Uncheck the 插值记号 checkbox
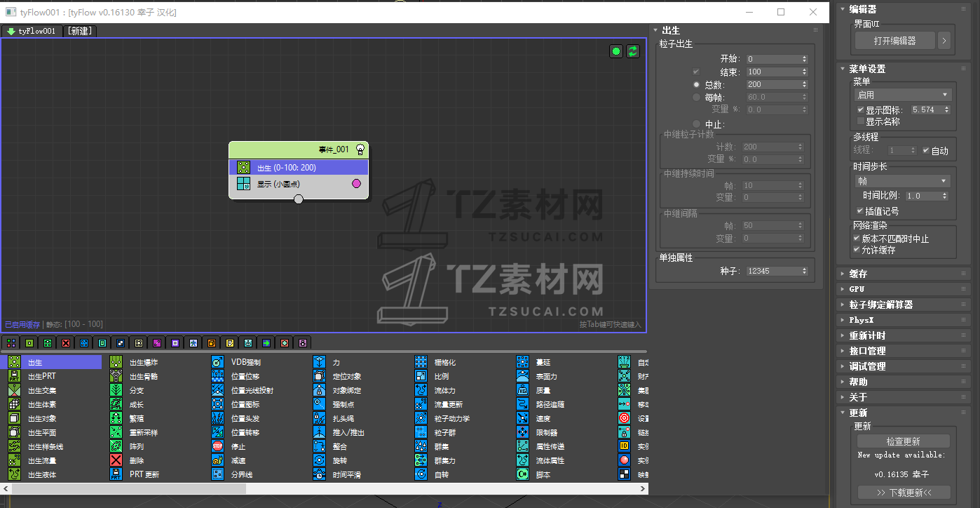980x508 pixels. (861, 210)
